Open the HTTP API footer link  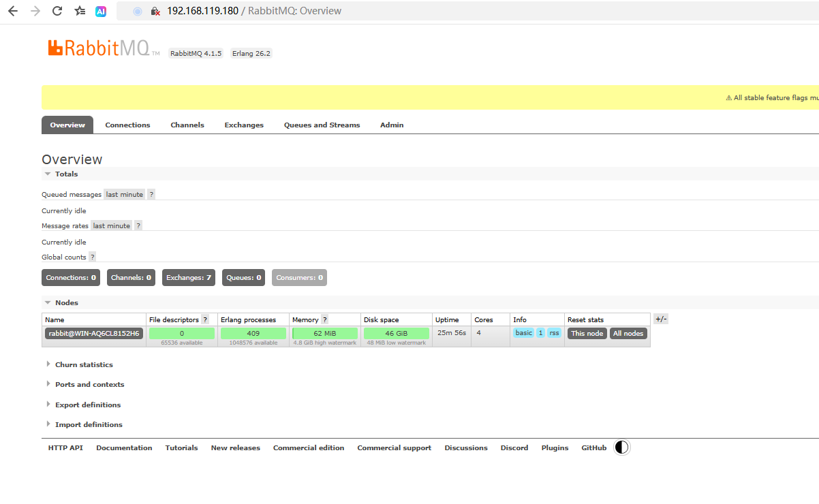(65, 448)
